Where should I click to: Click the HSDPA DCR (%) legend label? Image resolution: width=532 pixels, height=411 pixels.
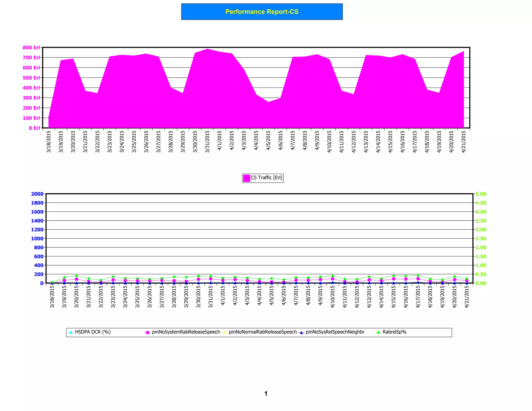click(93, 332)
